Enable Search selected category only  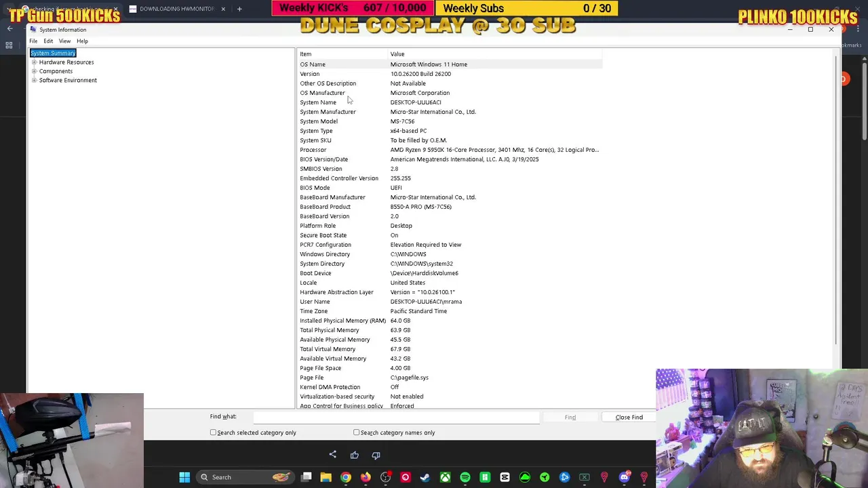point(213,432)
